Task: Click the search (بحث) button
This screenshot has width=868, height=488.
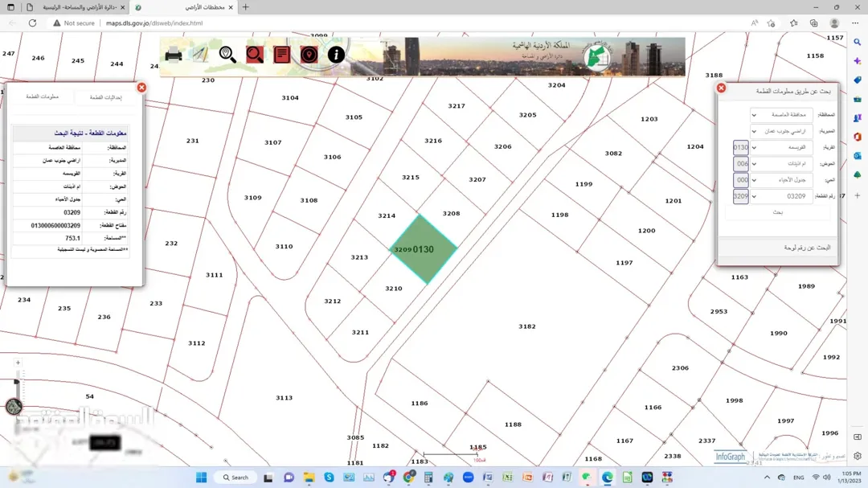Action: coord(778,212)
